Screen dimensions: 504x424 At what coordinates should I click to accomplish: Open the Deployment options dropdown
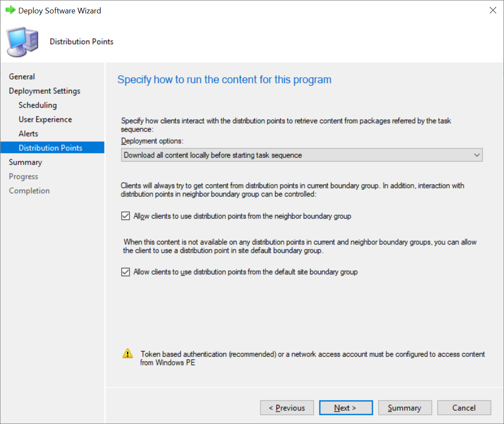point(302,155)
